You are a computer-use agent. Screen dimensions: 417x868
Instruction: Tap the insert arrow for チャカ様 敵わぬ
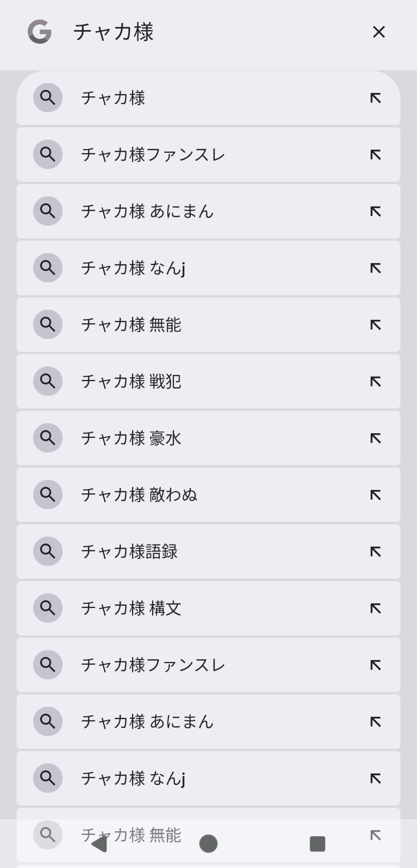coord(375,495)
